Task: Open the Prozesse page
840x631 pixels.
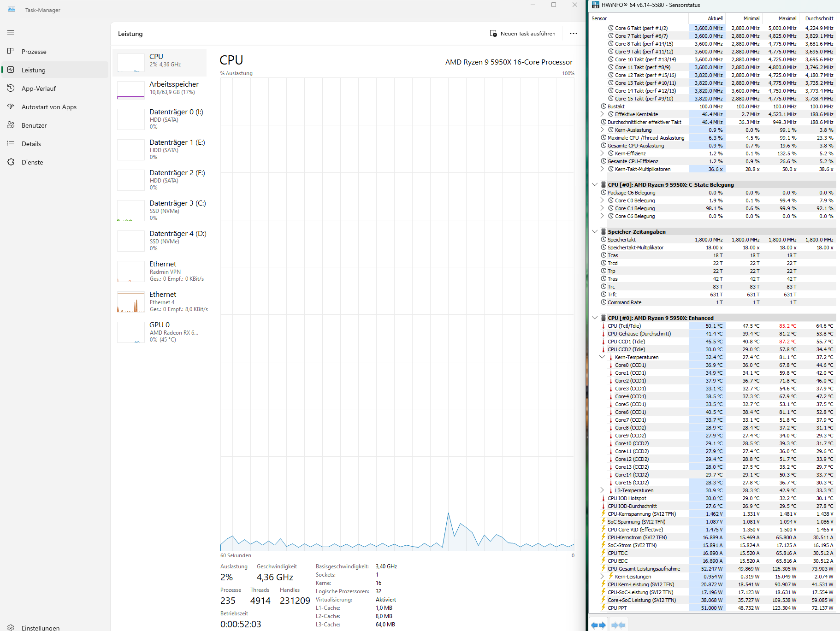Action: pos(54,52)
